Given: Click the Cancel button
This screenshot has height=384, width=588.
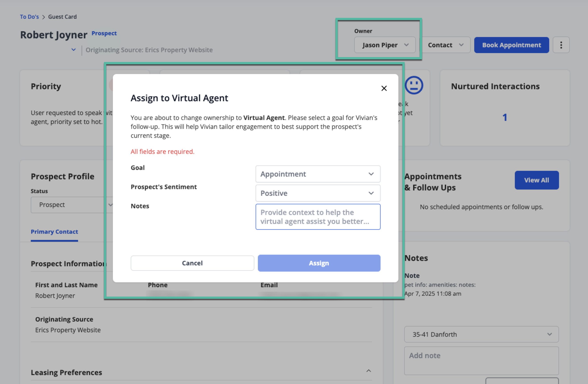Looking at the screenshot, I should coord(192,263).
